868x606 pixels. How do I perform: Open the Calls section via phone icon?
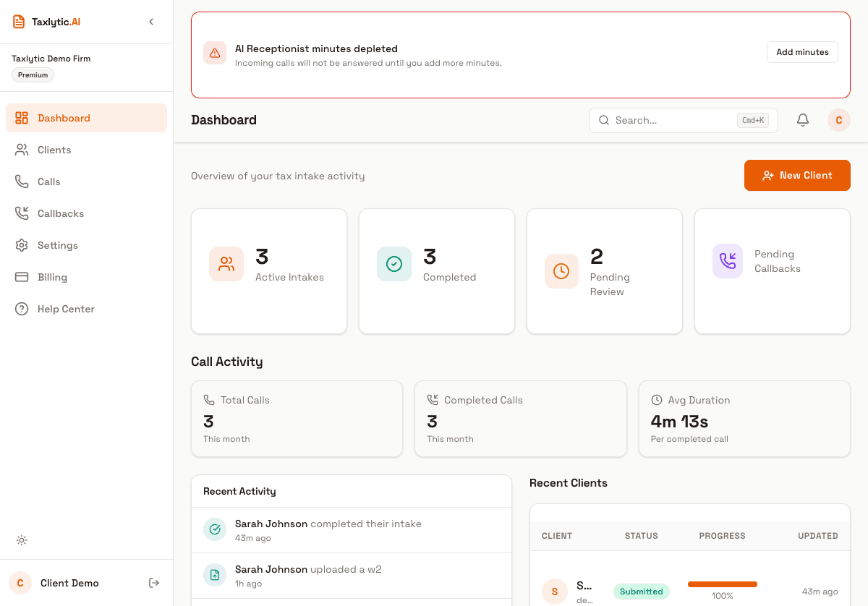point(22,182)
